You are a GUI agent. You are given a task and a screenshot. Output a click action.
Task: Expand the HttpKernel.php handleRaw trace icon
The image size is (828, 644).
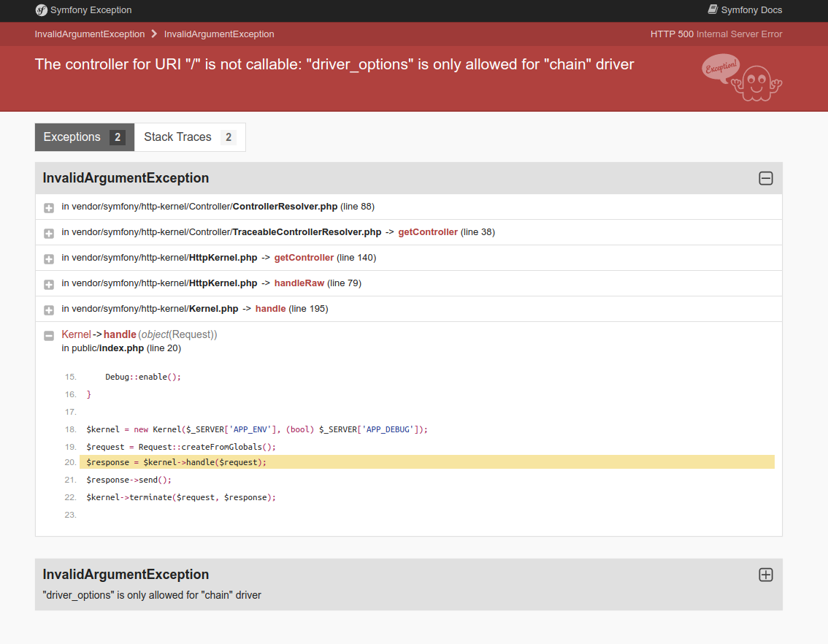tap(48, 284)
